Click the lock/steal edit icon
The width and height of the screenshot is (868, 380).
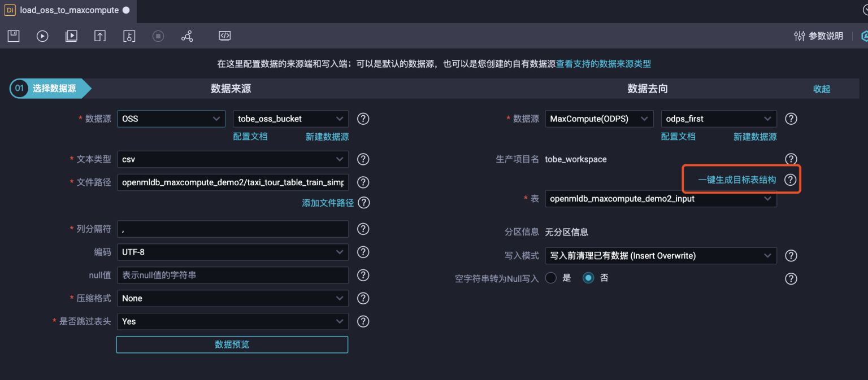point(129,36)
